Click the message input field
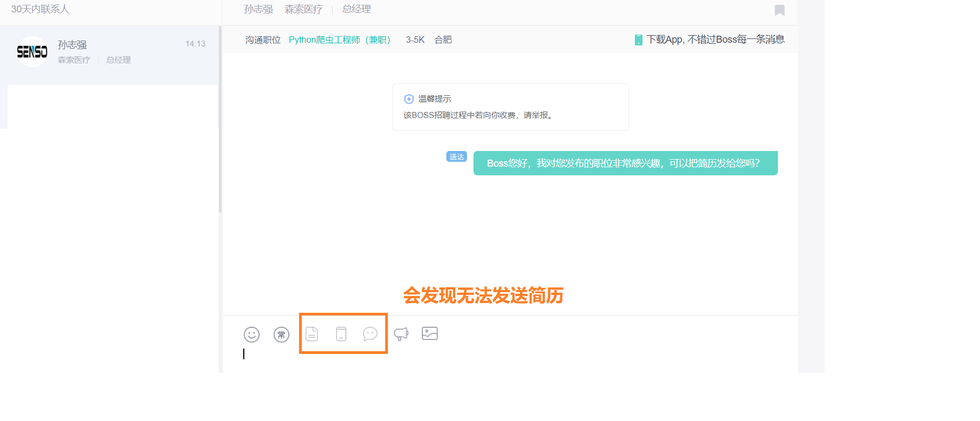Image resolution: width=980 pixels, height=421 pixels. pyautogui.click(x=509, y=357)
